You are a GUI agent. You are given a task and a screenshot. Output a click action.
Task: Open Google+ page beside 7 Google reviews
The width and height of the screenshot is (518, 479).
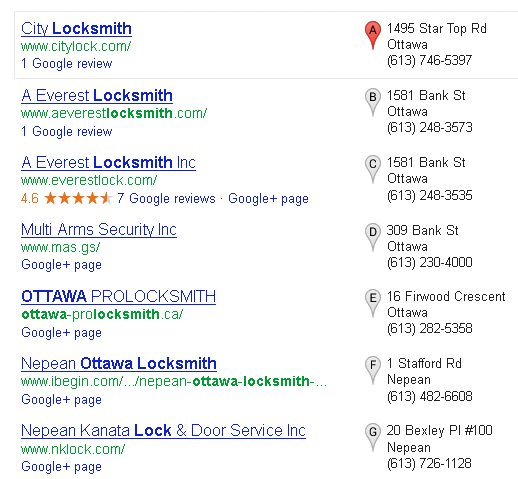[x=268, y=199]
